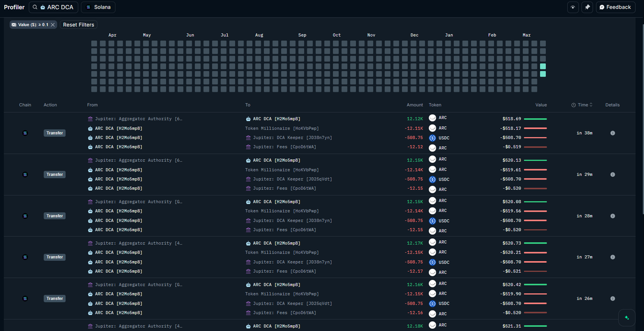Click the ARC token icon beside the $521.31 value
Viewport: 644px width, 331px height.
click(x=433, y=325)
